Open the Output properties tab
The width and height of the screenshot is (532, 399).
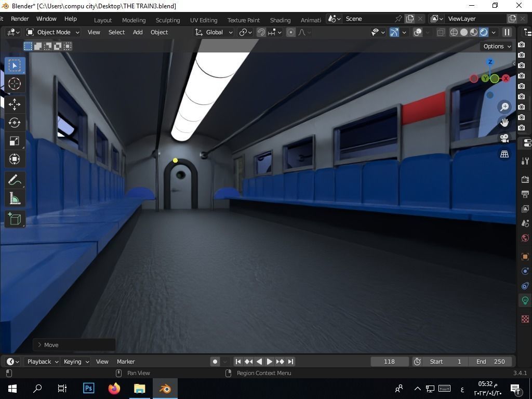(525, 194)
